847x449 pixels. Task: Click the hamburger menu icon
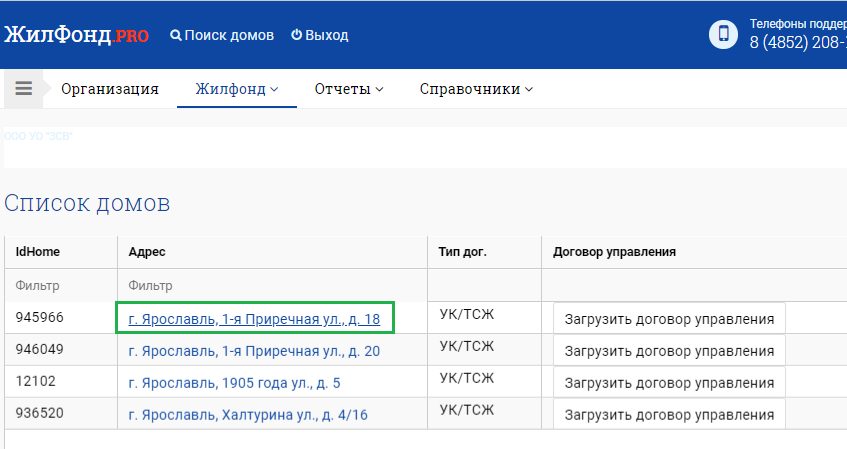24,88
